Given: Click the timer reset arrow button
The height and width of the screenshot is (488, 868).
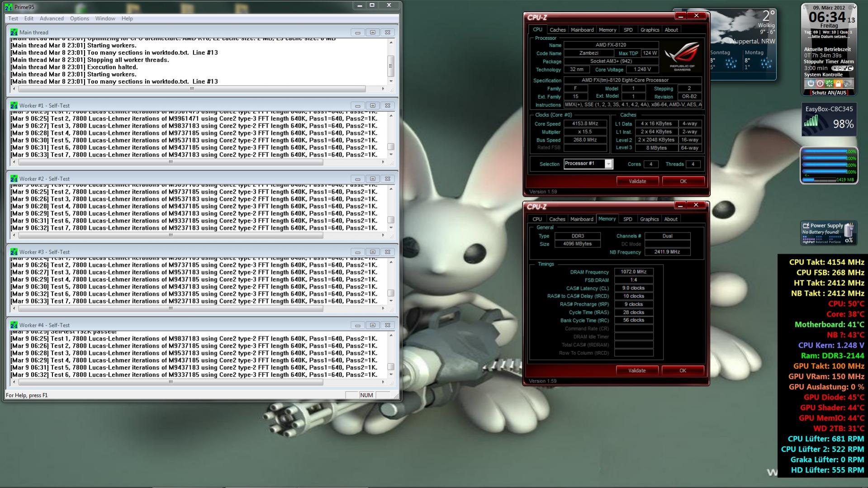Looking at the screenshot, I should [x=850, y=68].
